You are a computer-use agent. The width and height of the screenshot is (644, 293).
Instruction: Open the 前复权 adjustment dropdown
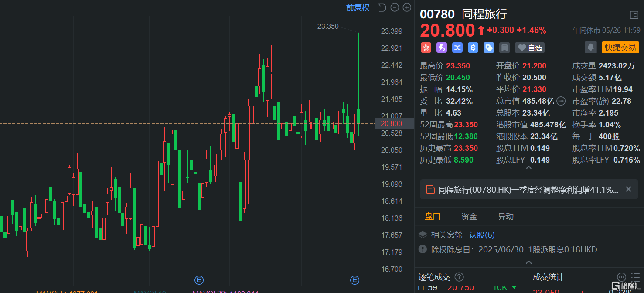coord(358,7)
